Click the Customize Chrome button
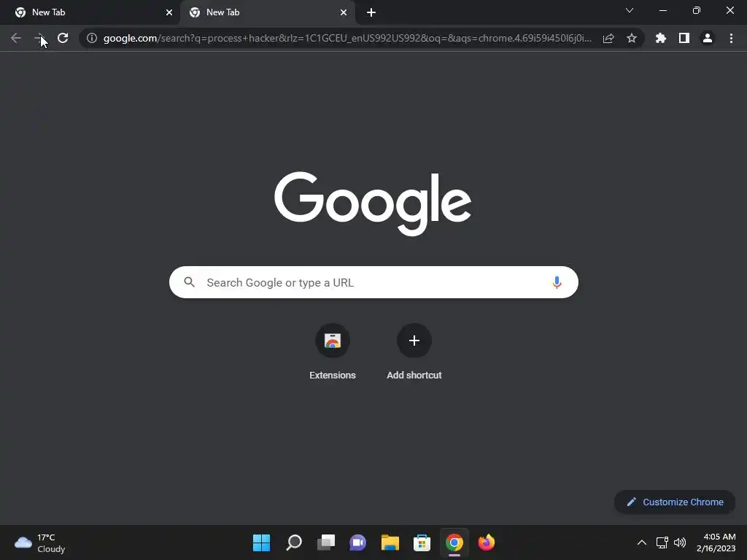Viewport: 747px width, 560px height. pyautogui.click(x=675, y=502)
